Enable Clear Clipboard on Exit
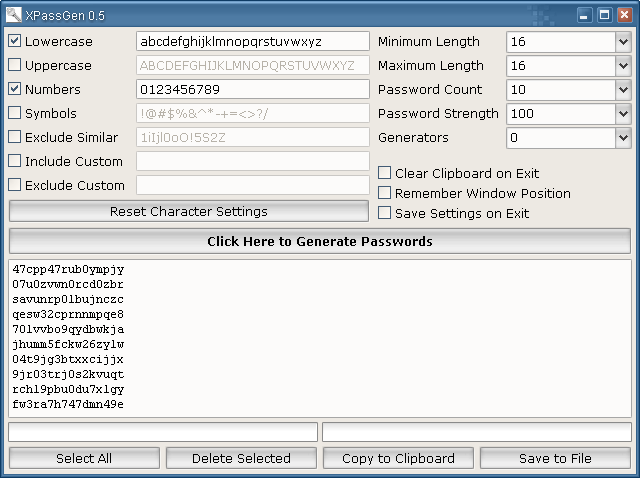Viewport: 640px width, 478px height. [384, 173]
